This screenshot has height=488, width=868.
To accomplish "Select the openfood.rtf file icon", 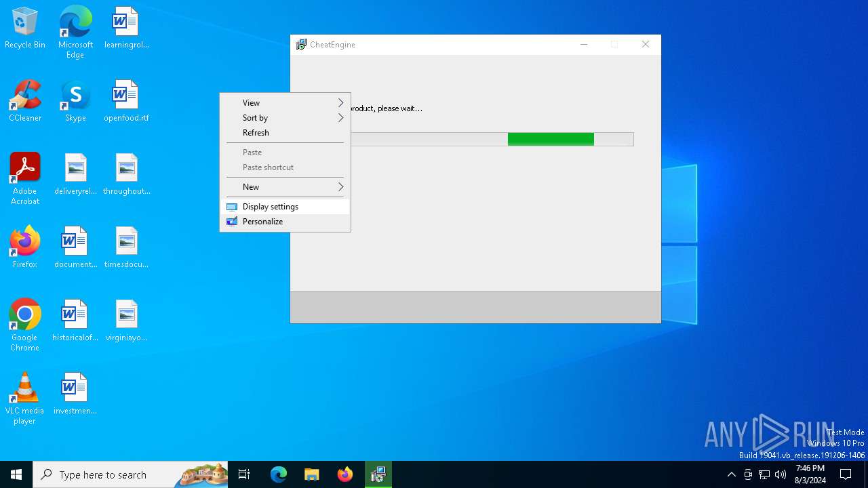I will (x=126, y=102).
